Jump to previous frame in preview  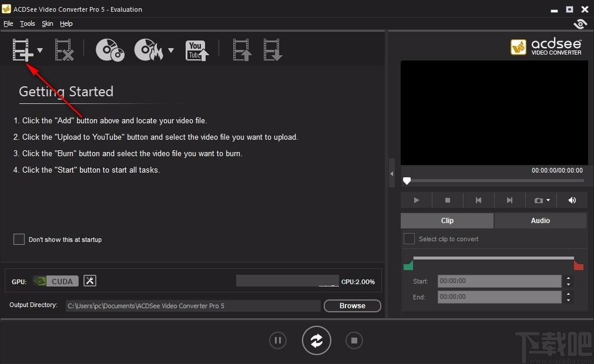coord(478,200)
